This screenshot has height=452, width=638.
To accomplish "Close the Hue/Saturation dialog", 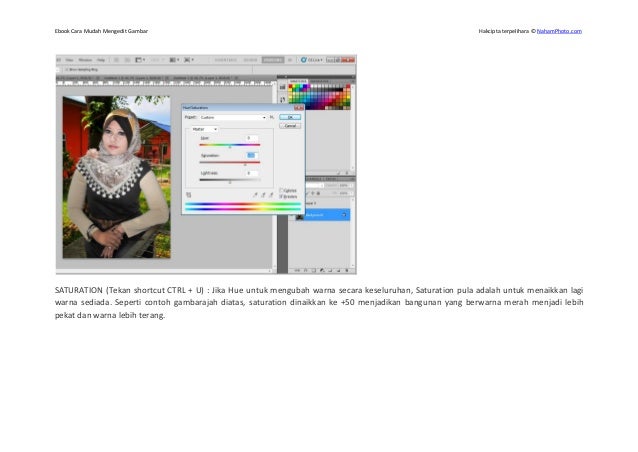I will coord(299,108).
